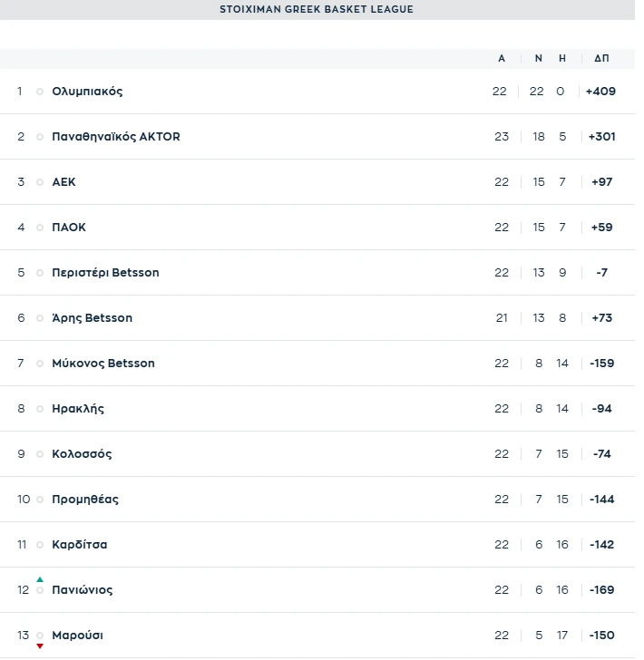Click the circle icon beside Ολυμπιακός
This screenshot has height=660, width=644.
(x=40, y=92)
